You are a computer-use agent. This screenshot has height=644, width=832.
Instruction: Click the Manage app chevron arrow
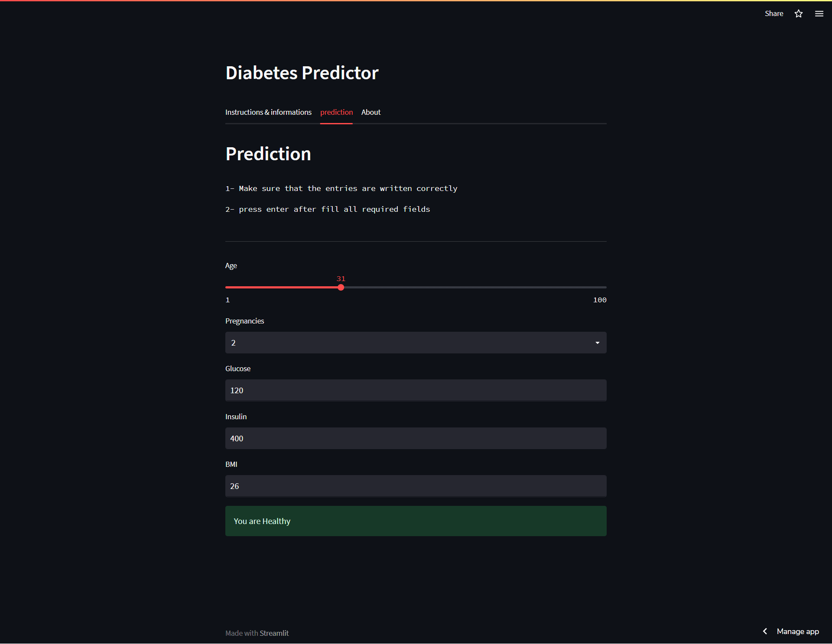765,631
